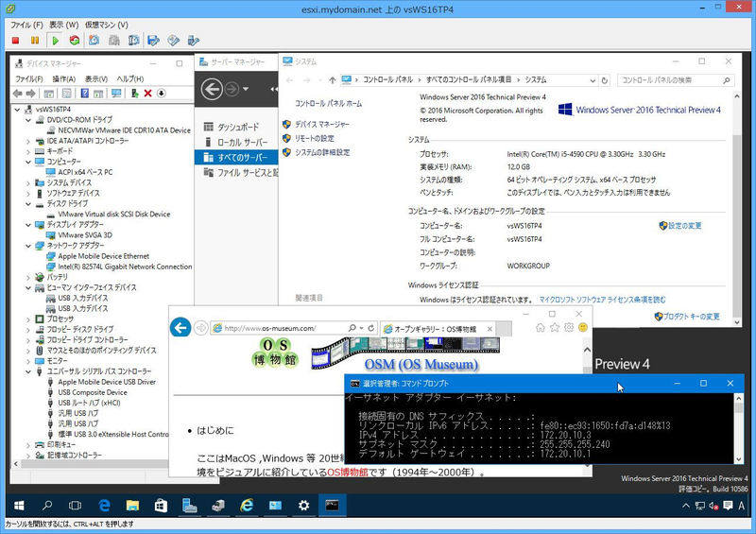Expand the IDE ATA/ATAPI コントローラー node
Screen dimensions: 756x534
coord(28,141)
